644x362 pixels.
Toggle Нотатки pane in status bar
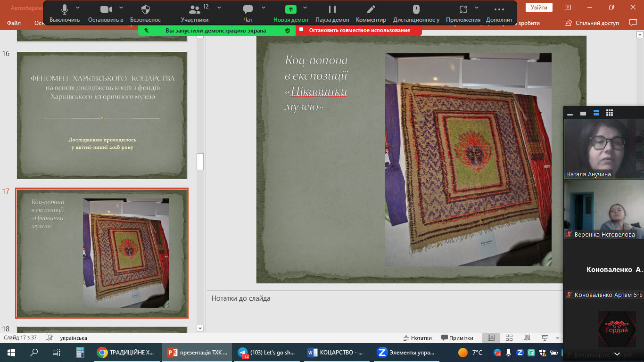pyautogui.click(x=418, y=338)
